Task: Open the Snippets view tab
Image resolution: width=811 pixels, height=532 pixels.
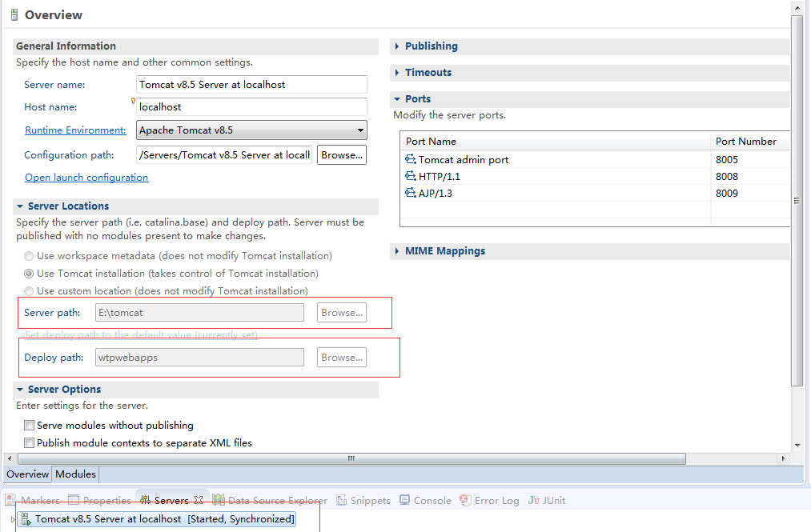Action: tap(363, 500)
